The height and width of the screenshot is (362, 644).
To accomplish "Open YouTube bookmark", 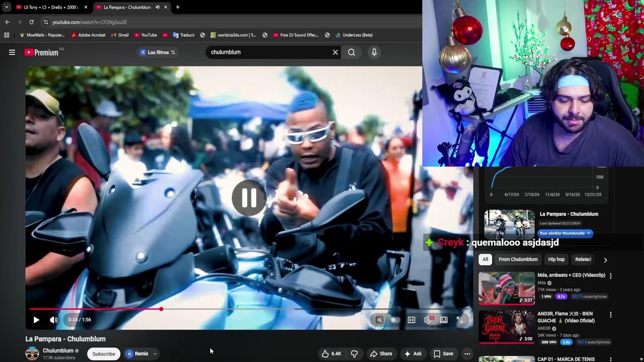I will [x=145, y=35].
